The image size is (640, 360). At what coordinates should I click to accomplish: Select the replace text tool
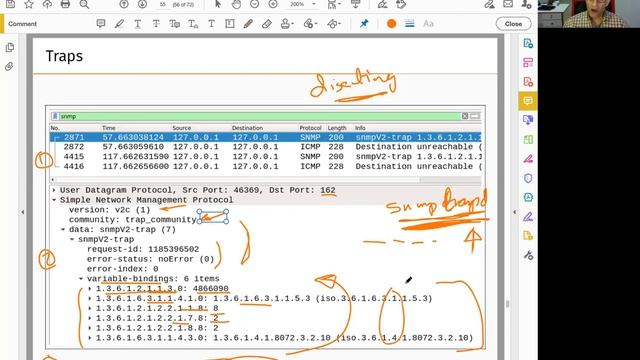pos(174,24)
